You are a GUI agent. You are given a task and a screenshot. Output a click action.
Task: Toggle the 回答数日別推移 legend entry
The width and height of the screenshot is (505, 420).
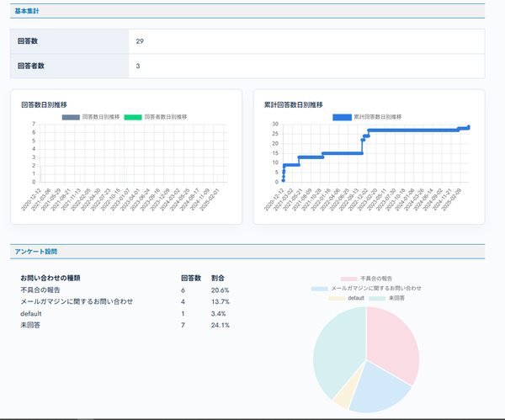(x=91, y=117)
